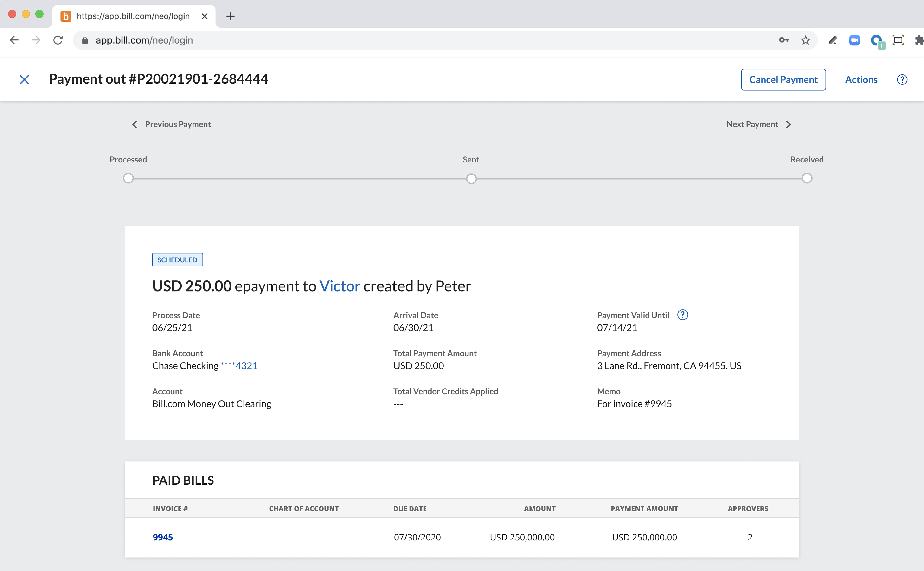Viewport: 924px width, 571px height.
Task: Click the screen capture extension icon
Action: pos(898,40)
